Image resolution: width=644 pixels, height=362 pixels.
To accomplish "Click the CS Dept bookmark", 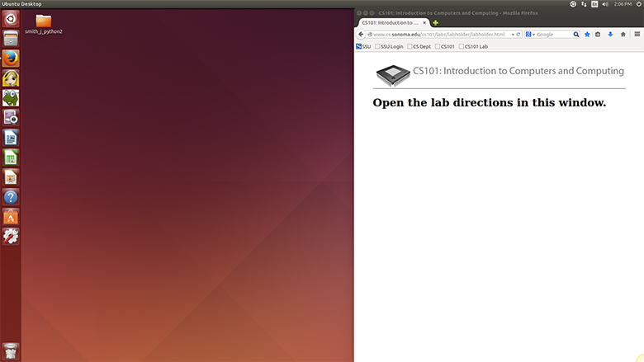I will tap(419, 46).
